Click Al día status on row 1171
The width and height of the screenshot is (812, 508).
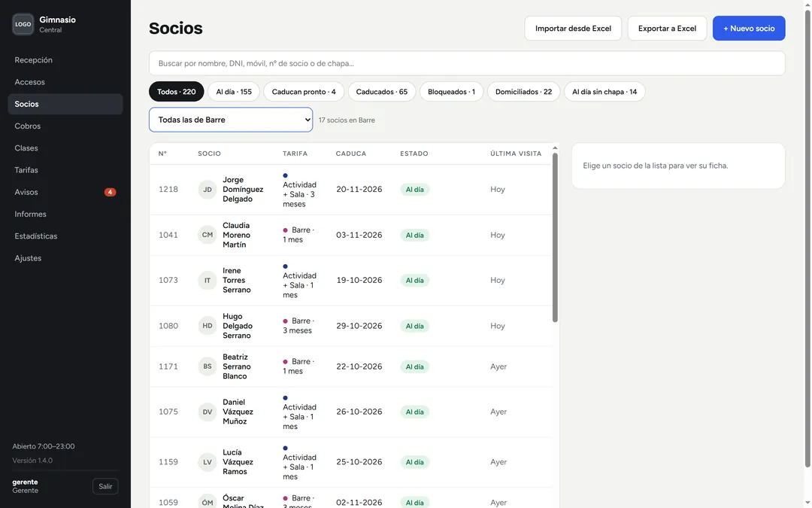click(415, 367)
